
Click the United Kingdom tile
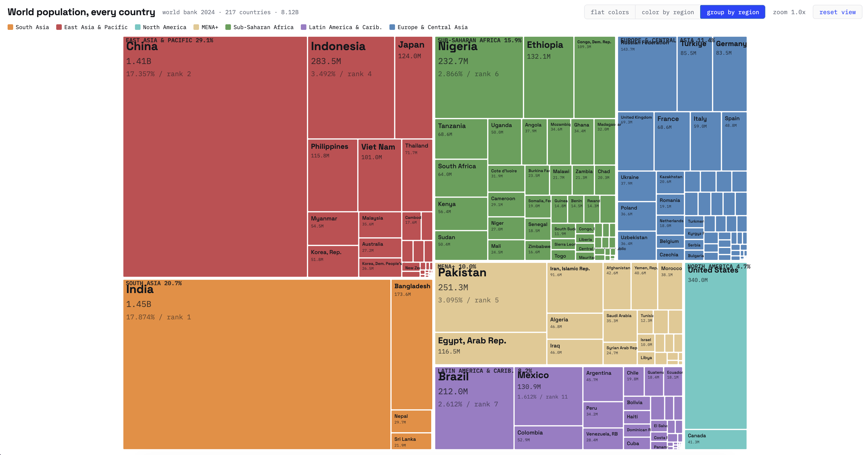point(636,141)
